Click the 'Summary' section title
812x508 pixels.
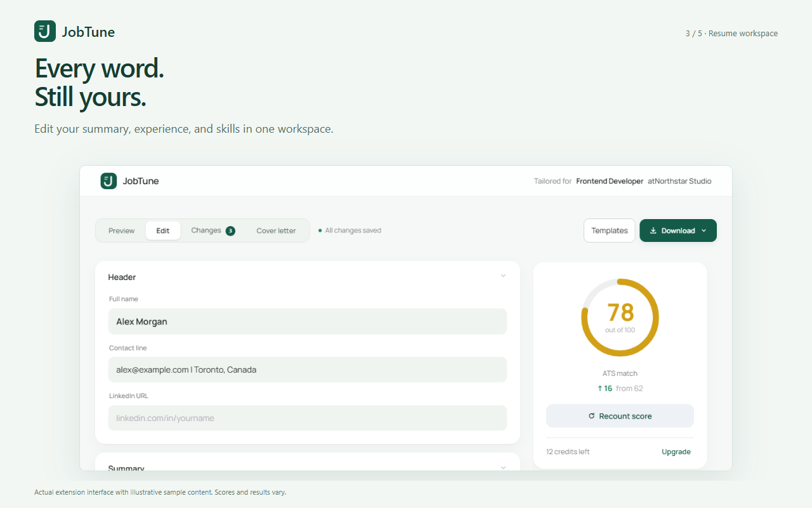(x=126, y=468)
